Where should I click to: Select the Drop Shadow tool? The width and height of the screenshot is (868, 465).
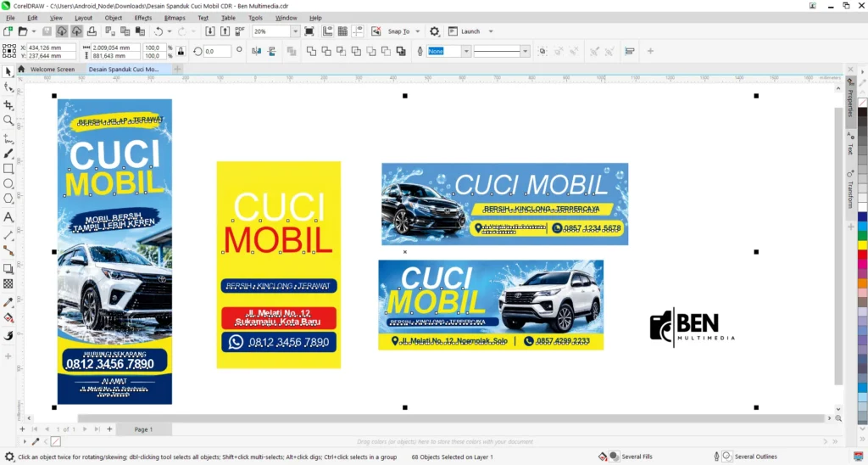(x=8, y=269)
